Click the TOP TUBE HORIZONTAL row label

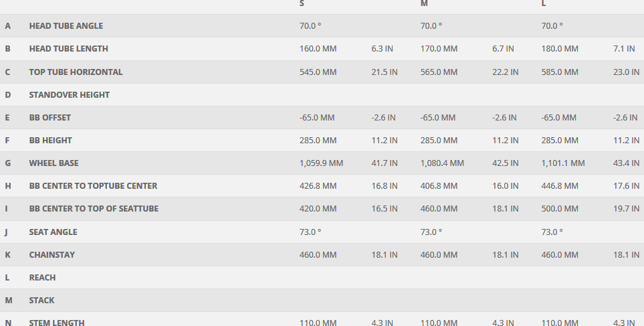(x=76, y=72)
